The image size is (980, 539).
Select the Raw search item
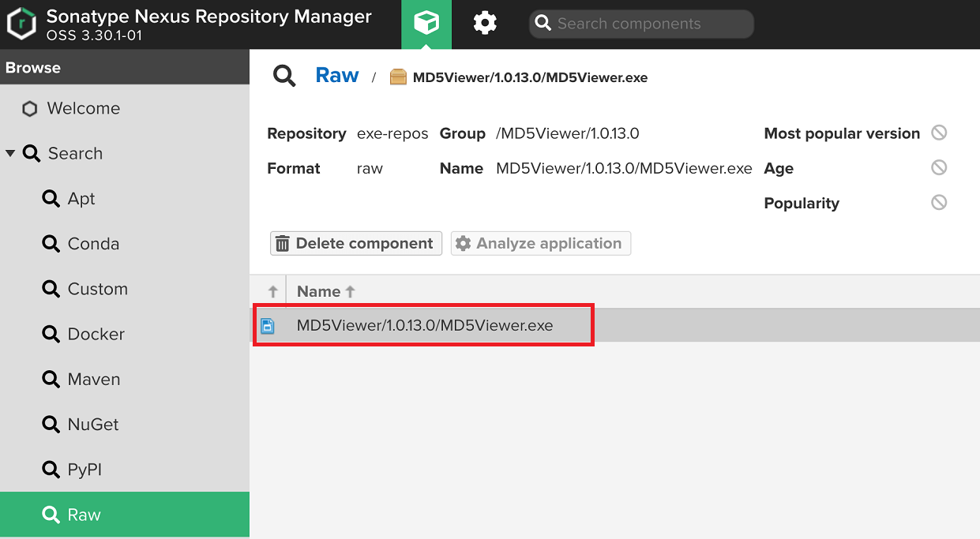tap(125, 515)
